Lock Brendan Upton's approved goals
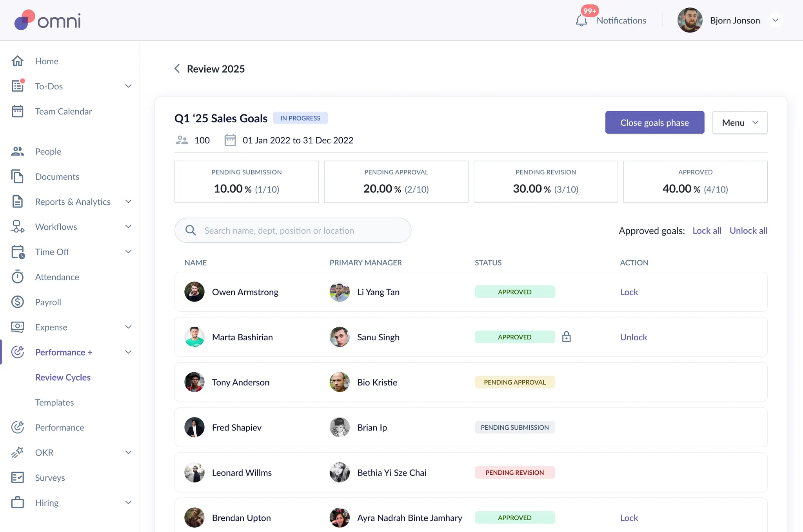 click(x=629, y=518)
